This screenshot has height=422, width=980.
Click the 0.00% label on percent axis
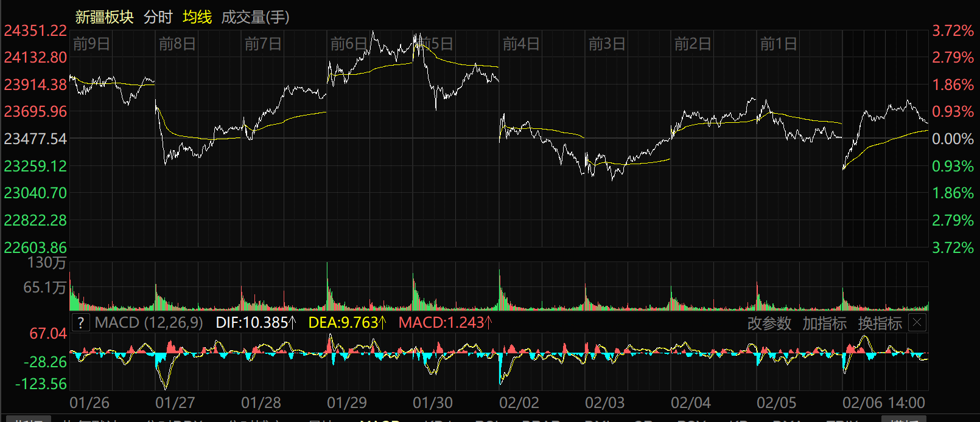tap(953, 139)
